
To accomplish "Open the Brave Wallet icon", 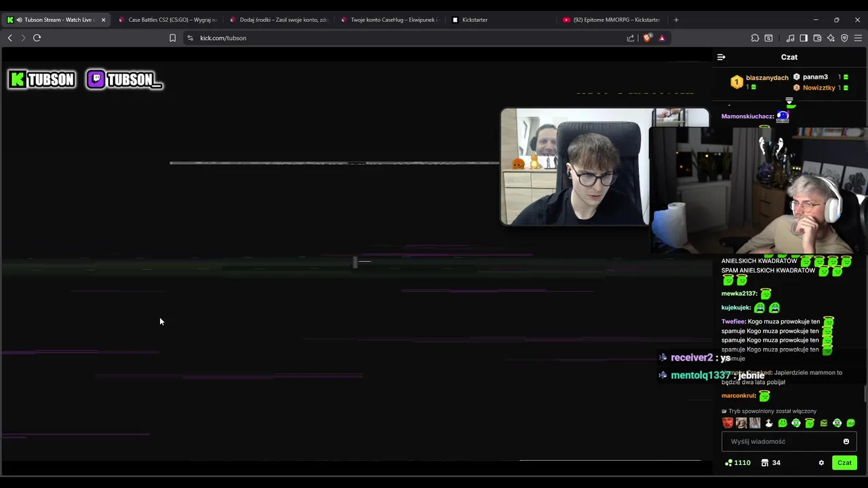I will (817, 38).
